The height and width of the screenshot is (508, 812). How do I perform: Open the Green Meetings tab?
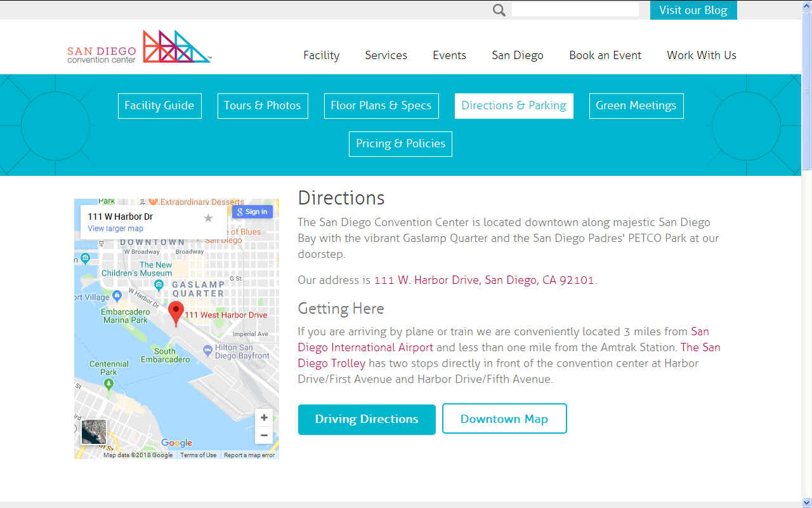pos(636,105)
